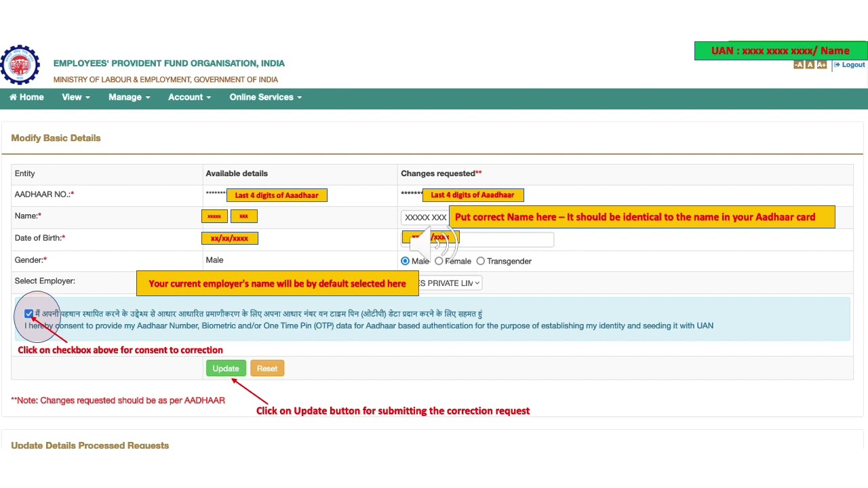
Task: Reset font size with the A icon
Action: point(810,65)
